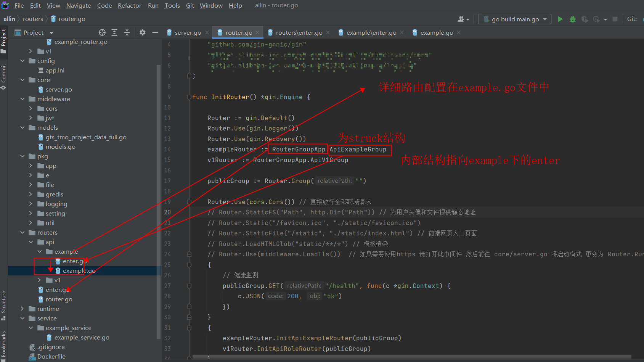Screen dimensions: 644x362
Task: Hide the Project tool window
Action: tap(155, 32)
